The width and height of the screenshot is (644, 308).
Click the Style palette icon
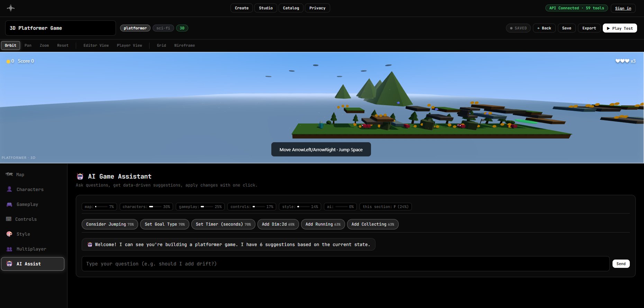click(9, 234)
